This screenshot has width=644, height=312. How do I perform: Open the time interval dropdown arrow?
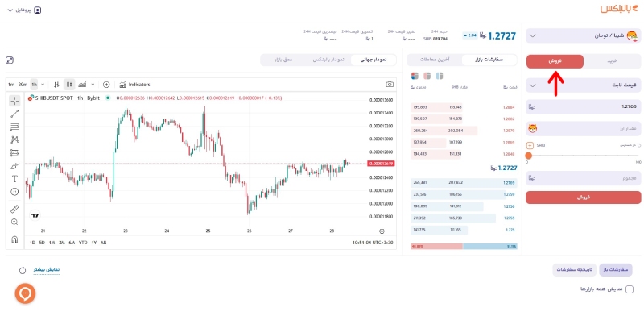point(43,85)
